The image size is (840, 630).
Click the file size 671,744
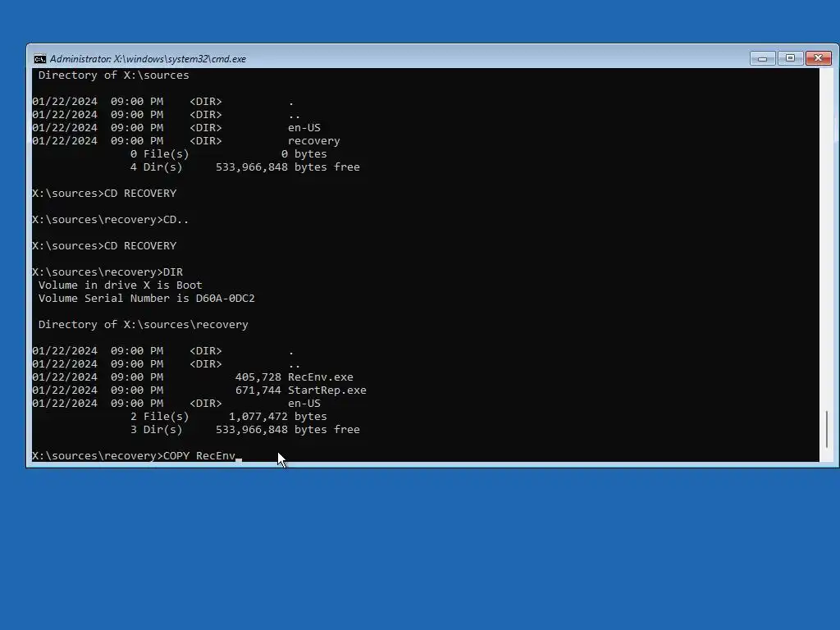click(x=258, y=390)
